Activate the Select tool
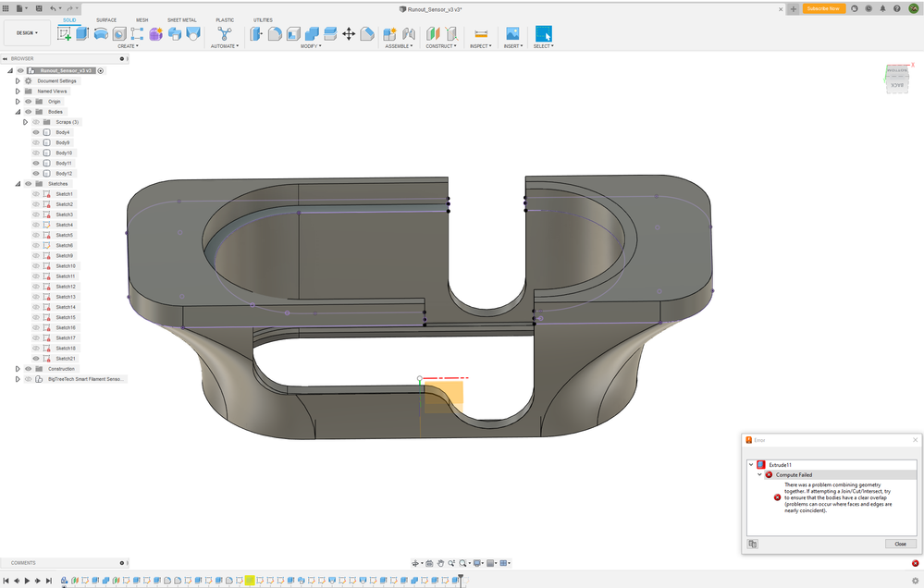924x588 pixels. click(x=543, y=33)
